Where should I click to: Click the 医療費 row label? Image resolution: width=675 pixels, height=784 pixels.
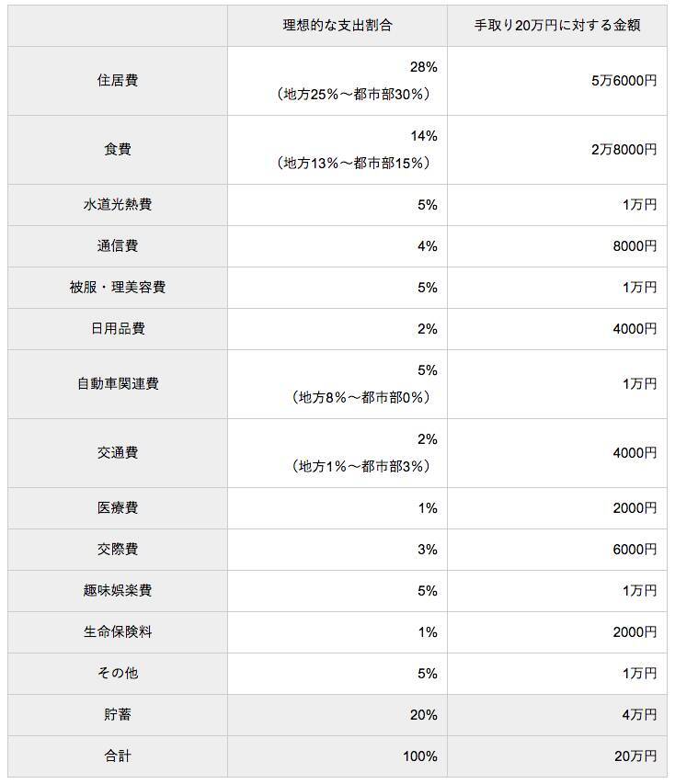pos(118,508)
